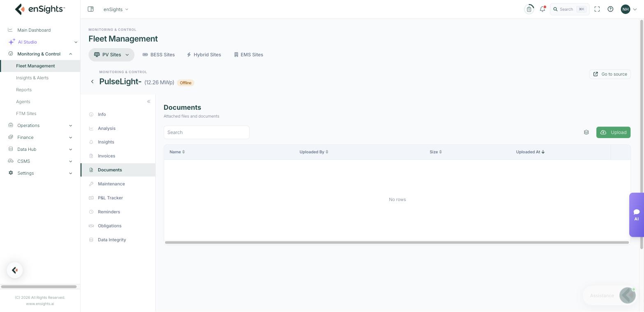Screen dimensions: 644x312
Task: Open the PV Sites dropdown
Action: 111,55
